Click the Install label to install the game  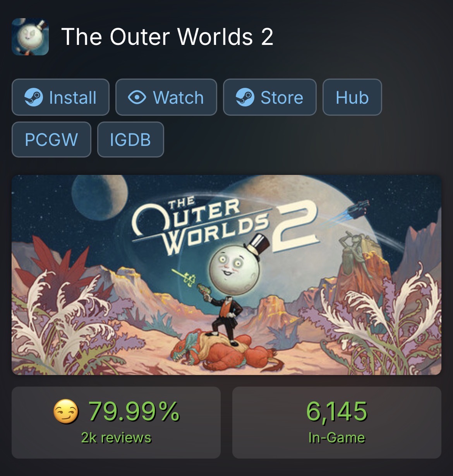[73, 98]
